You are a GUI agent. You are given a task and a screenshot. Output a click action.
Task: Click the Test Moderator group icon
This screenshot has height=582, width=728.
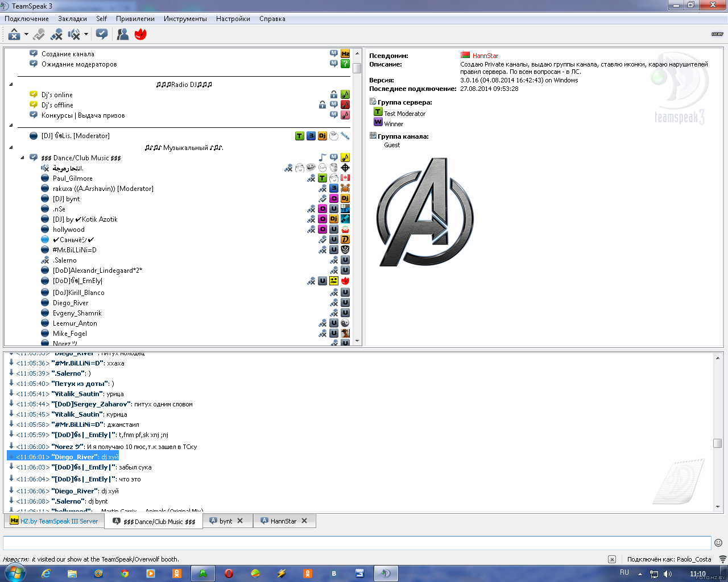tap(378, 112)
